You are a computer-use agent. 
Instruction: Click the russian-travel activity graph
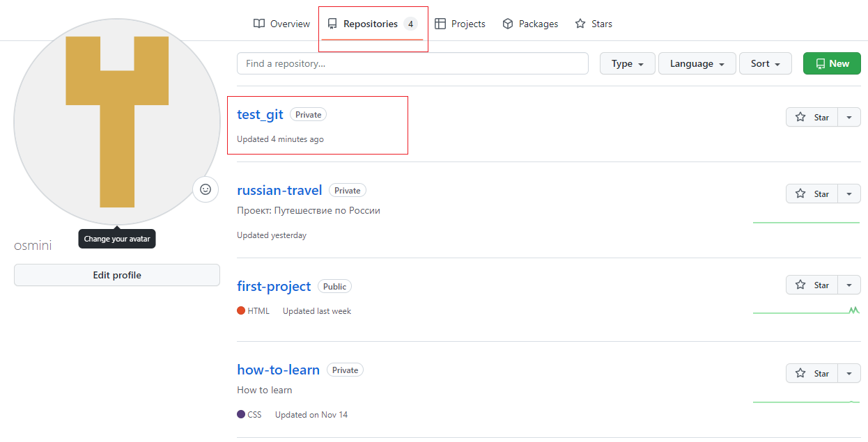point(806,223)
